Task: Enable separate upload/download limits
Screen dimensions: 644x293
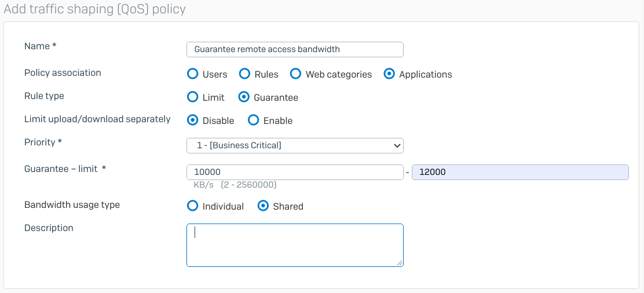Action: coord(253,120)
